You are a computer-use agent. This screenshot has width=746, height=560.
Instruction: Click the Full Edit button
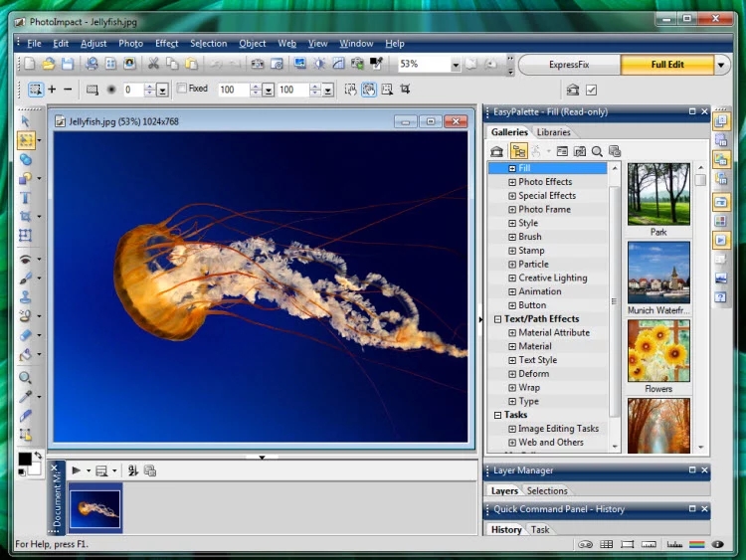[x=666, y=65]
